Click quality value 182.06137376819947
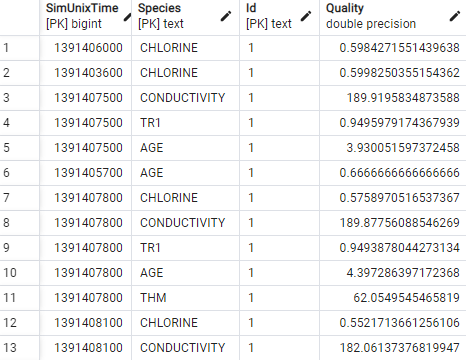 393,348
